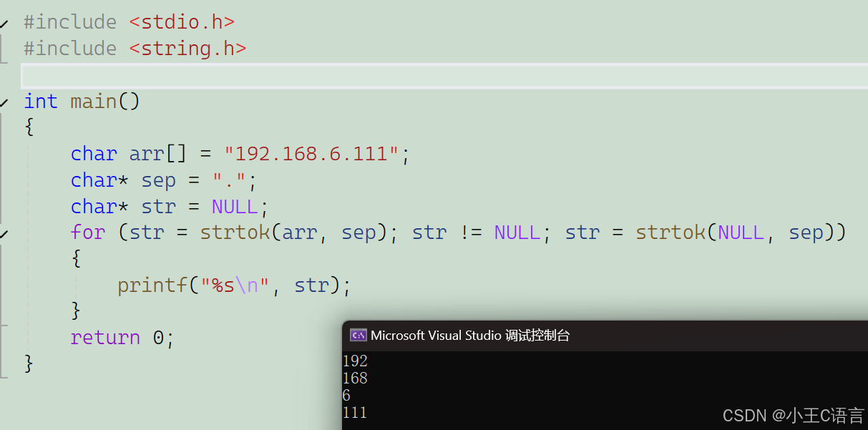This screenshot has height=430, width=868.
Task: Click the 'strtok(arr, sep)' call
Action: tap(294, 233)
